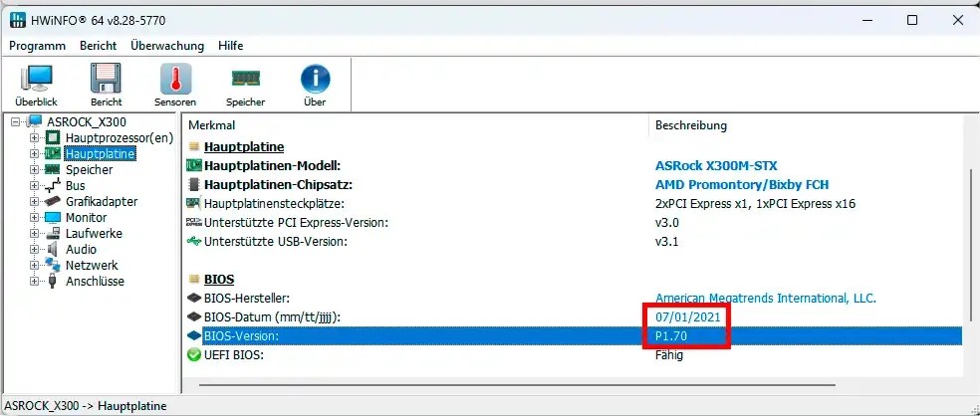Click the Beschreibung column header
The height and width of the screenshot is (416, 980).
click(690, 125)
